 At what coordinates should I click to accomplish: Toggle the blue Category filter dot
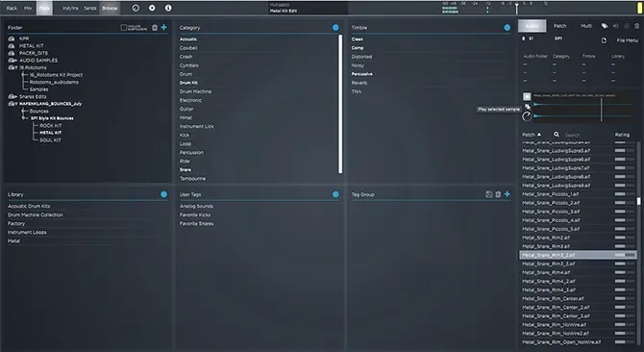[x=335, y=28]
